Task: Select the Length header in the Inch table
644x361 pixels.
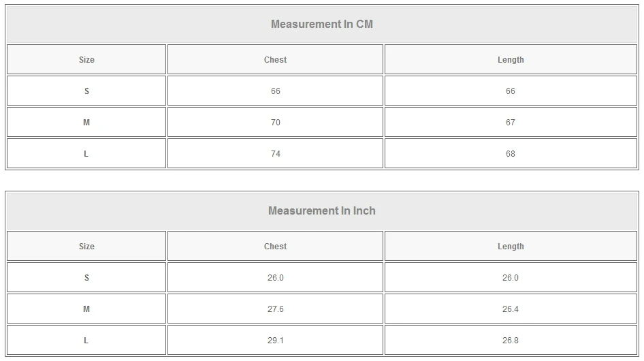Action: point(511,247)
